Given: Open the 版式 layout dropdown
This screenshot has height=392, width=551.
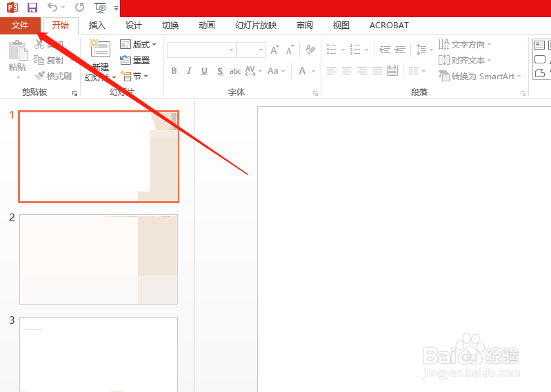Looking at the screenshot, I should 138,45.
